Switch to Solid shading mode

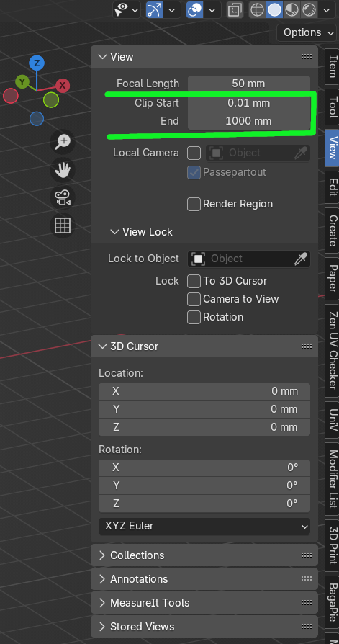click(274, 10)
